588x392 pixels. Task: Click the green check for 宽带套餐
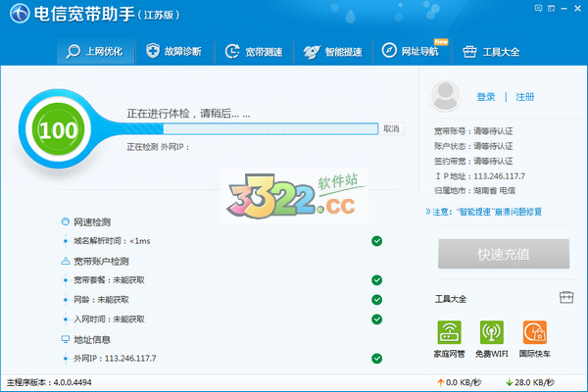point(377,280)
